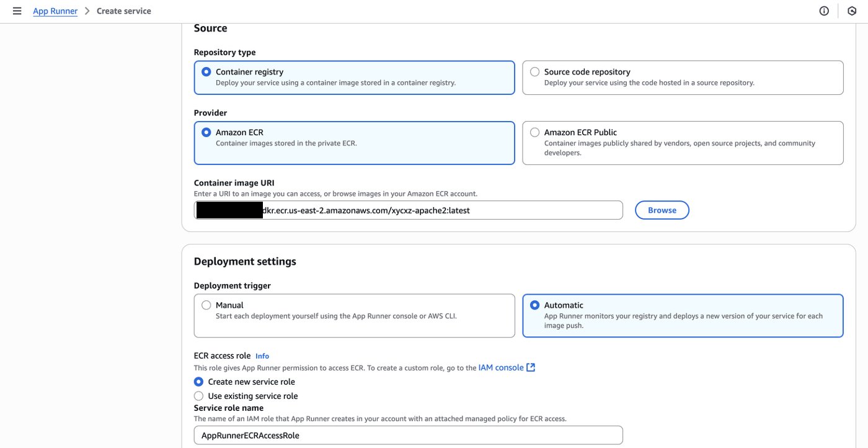Viewport: 868px width, 448px height.
Task: Open the hamburger navigation menu
Action: tap(17, 11)
